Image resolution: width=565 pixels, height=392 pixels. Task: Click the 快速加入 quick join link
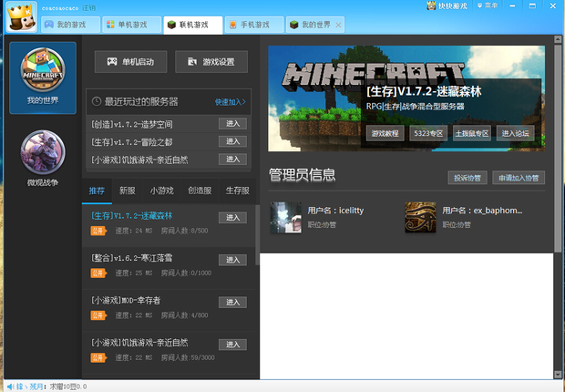point(231,102)
